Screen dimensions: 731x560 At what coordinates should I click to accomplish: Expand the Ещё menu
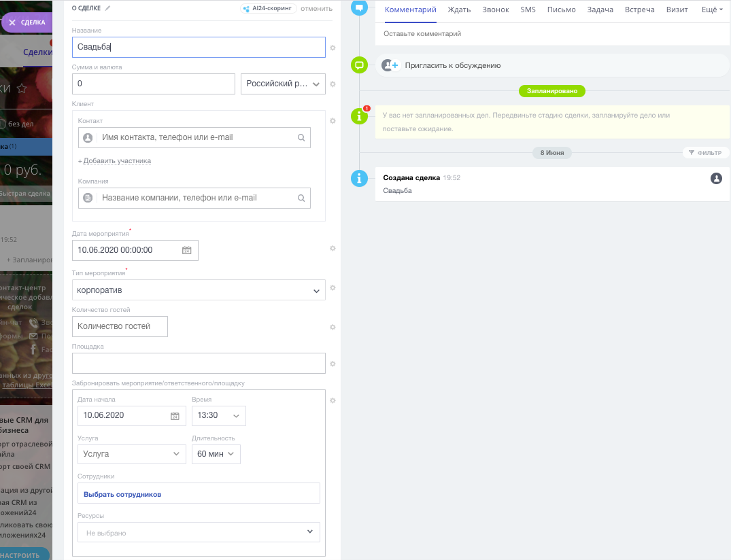[x=712, y=10]
